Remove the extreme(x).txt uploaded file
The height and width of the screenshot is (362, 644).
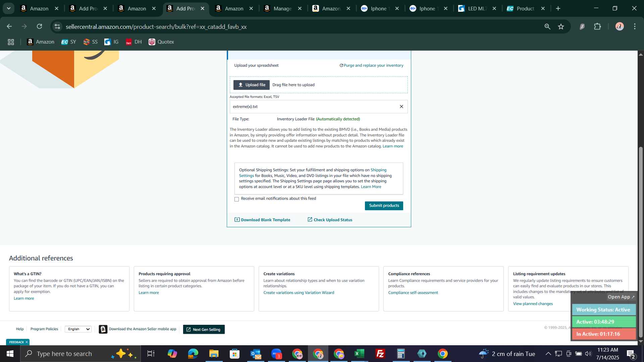click(x=401, y=107)
